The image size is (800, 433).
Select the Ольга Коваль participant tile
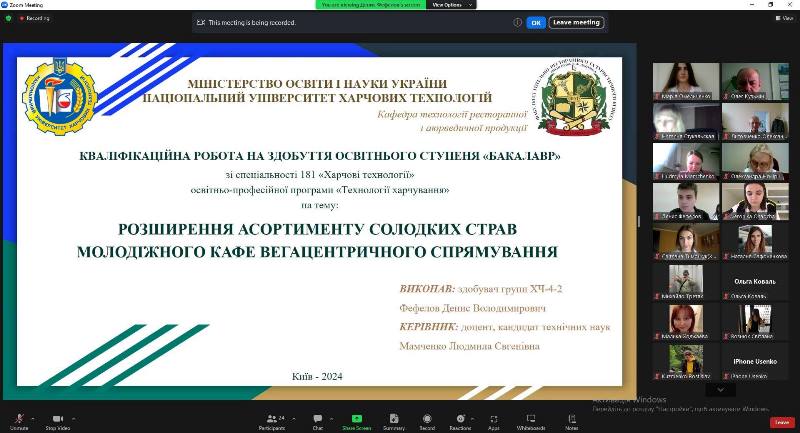pos(755,282)
